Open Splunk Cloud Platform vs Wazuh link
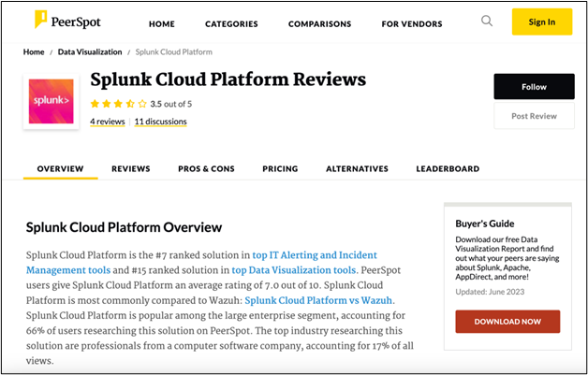Image resolution: width=588 pixels, height=375 pixels. pos(318,300)
